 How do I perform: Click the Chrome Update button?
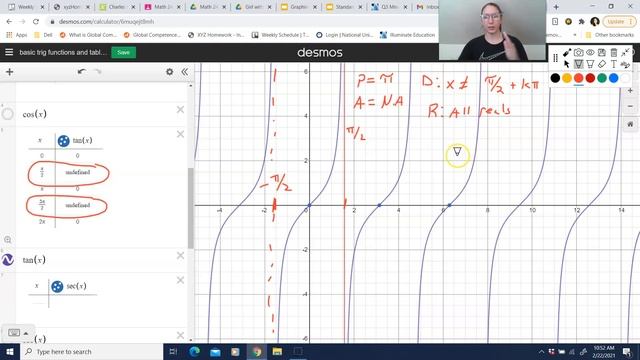point(619,22)
